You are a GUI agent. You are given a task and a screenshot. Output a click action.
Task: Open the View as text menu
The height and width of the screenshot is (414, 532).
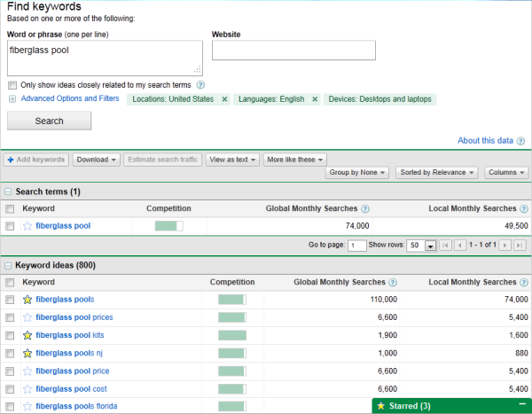(232, 160)
